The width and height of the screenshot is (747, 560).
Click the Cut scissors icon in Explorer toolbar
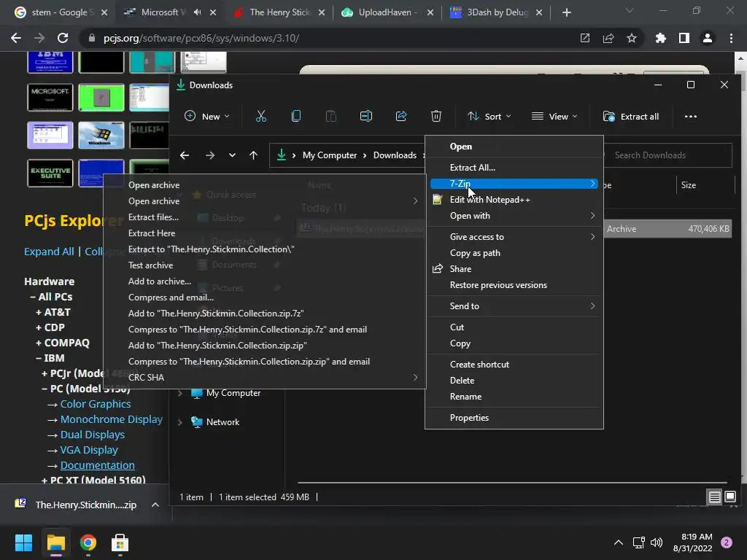point(261,116)
